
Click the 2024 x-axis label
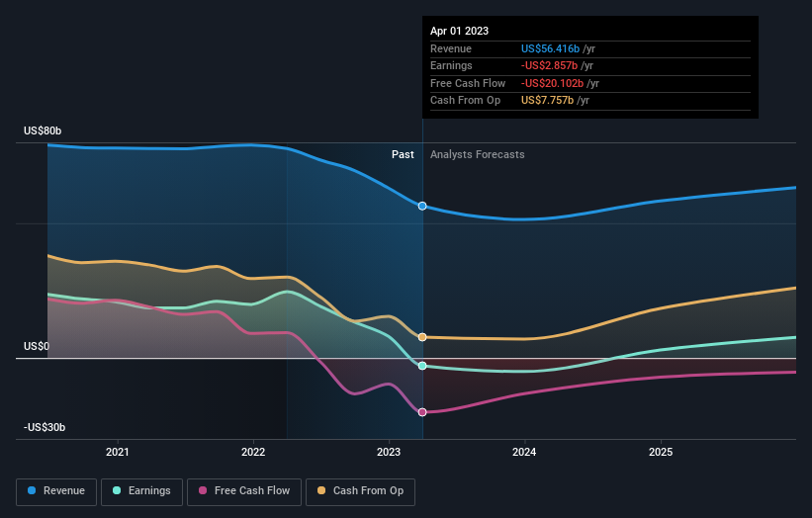524,452
